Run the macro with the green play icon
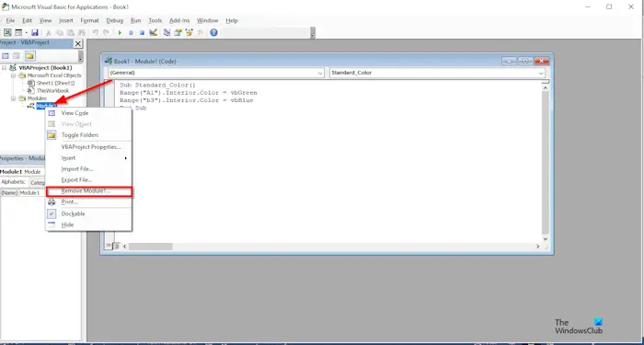Screen dimensions: 644x345 (x=120, y=33)
